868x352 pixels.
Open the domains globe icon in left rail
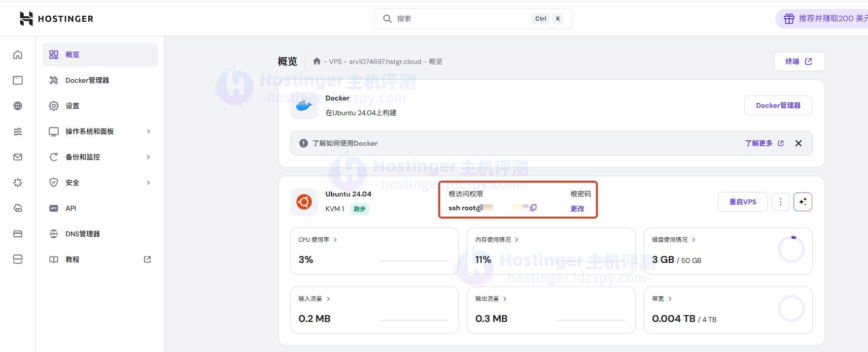(x=18, y=106)
